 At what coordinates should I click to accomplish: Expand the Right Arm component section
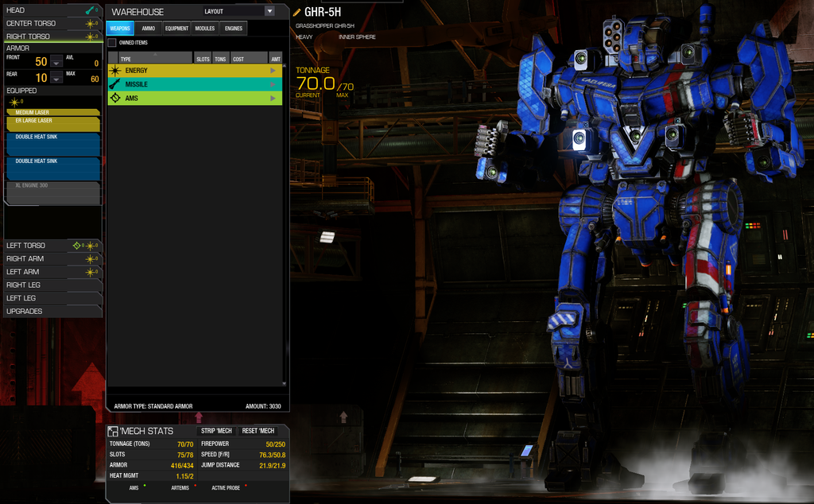coord(52,258)
